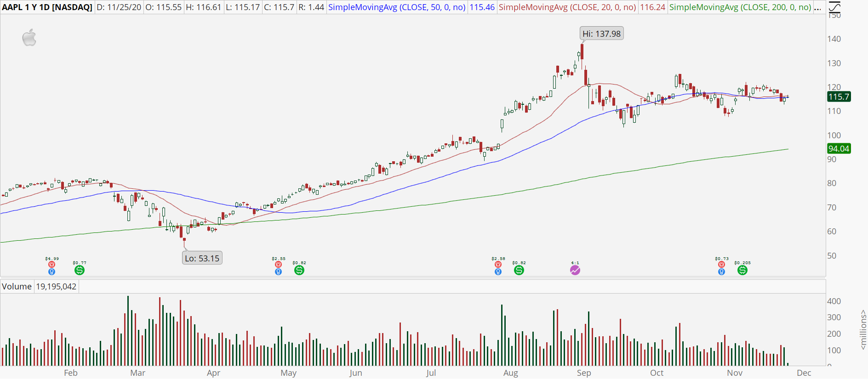Image resolution: width=868 pixels, height=379 pixels.
Task: Click the dividend icon under $0.82 near May
Action: 299,270
